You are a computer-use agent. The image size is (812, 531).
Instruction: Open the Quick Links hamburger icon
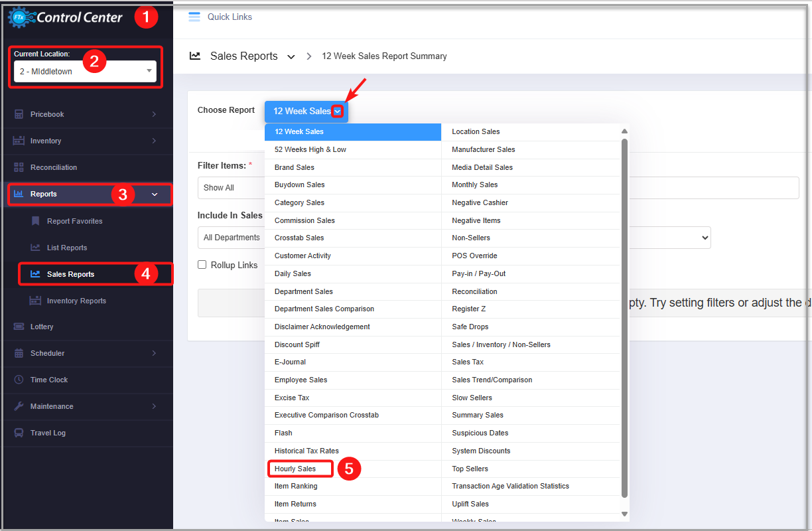click(194, 17)
